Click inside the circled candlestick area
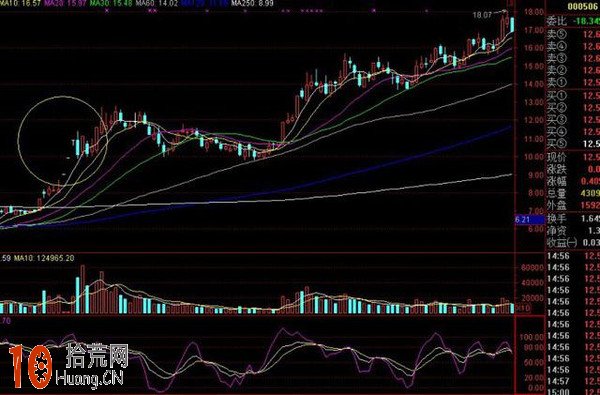The height and width of the screenshot is (395, 600). [63, 141]
